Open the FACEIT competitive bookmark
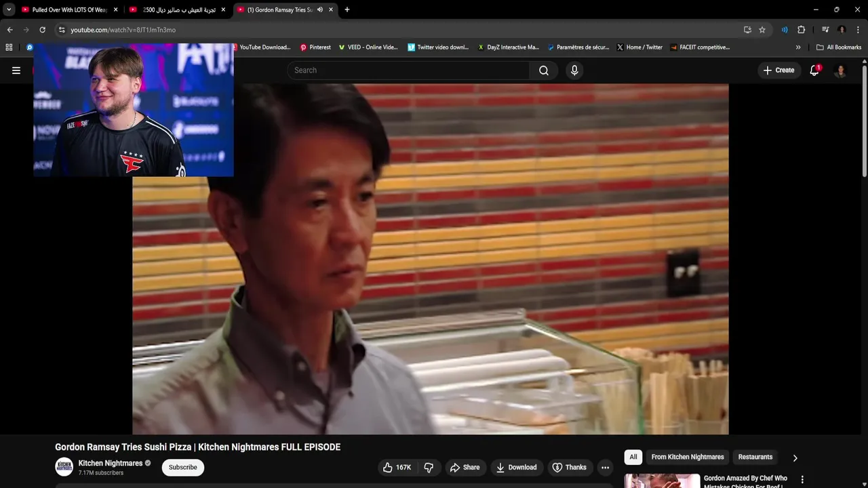The width and height of the screenshot is (868, 488). point(700,47)
